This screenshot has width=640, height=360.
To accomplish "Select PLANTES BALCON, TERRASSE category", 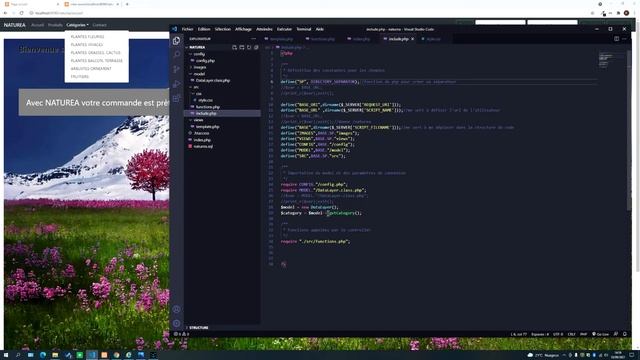I will point(97,61).
